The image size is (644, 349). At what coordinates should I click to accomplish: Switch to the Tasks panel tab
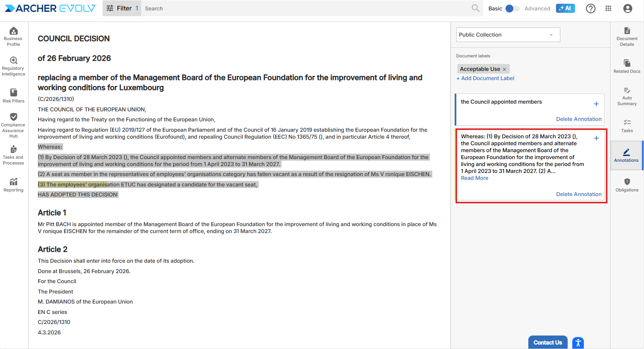627,126
